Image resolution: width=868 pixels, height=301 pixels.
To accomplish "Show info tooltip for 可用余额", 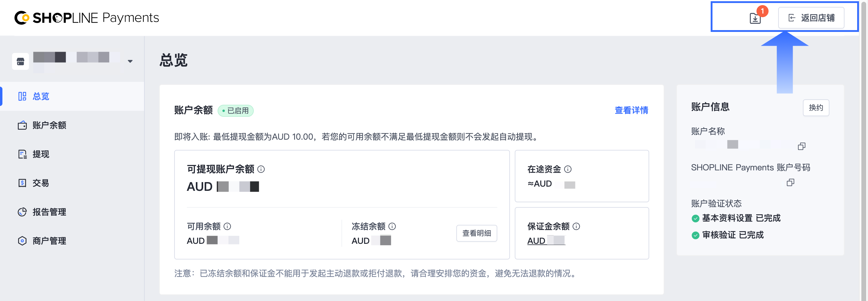I will pyautogui.click(x=228, y=227).
